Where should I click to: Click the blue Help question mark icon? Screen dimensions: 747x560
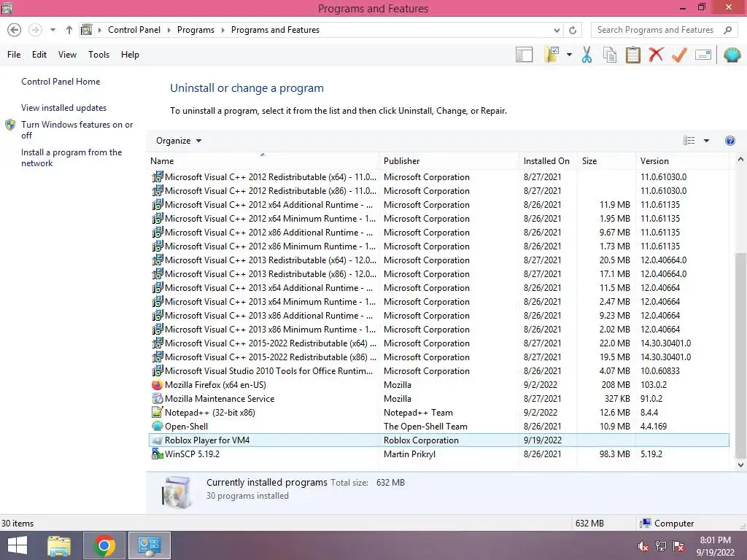(729, 141)
